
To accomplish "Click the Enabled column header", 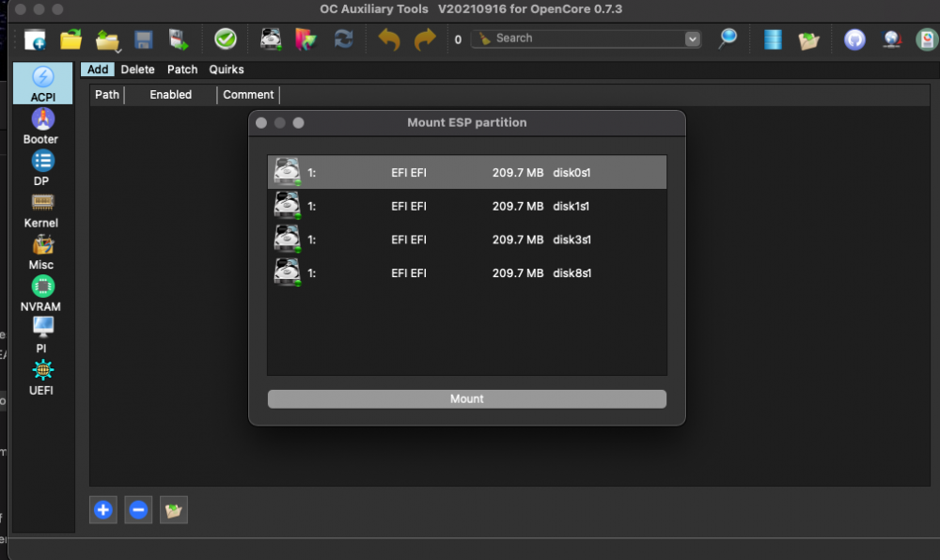I will (x=171, y=95).
